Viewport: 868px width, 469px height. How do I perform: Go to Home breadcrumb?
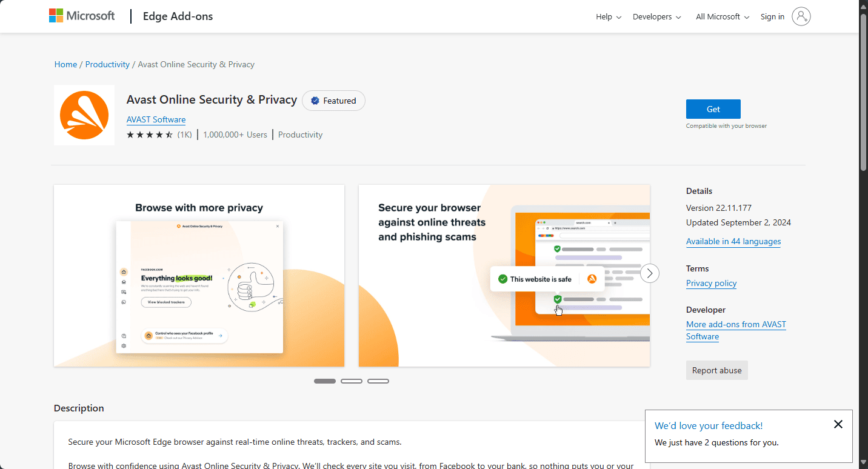tap(65, 64)
